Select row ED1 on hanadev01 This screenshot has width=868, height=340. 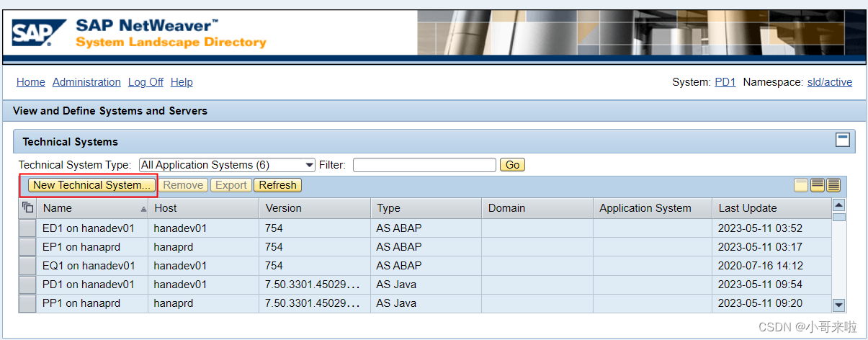[27, 228]
